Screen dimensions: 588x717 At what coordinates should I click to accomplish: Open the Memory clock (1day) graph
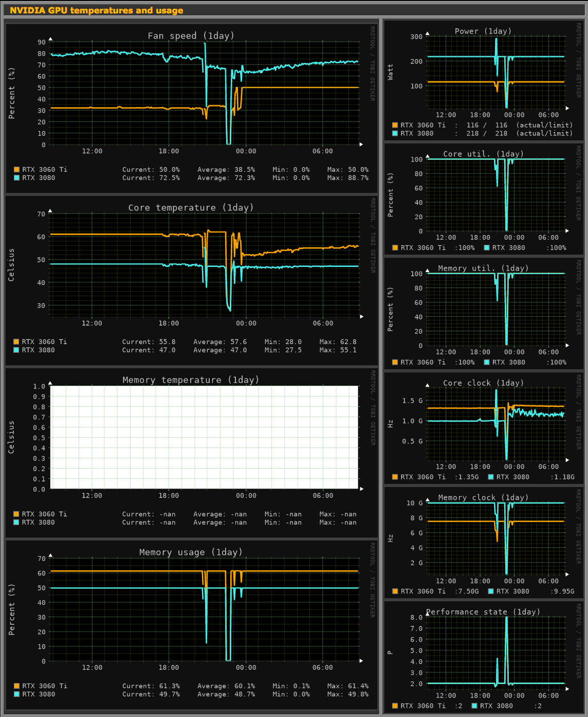[484, 543]
